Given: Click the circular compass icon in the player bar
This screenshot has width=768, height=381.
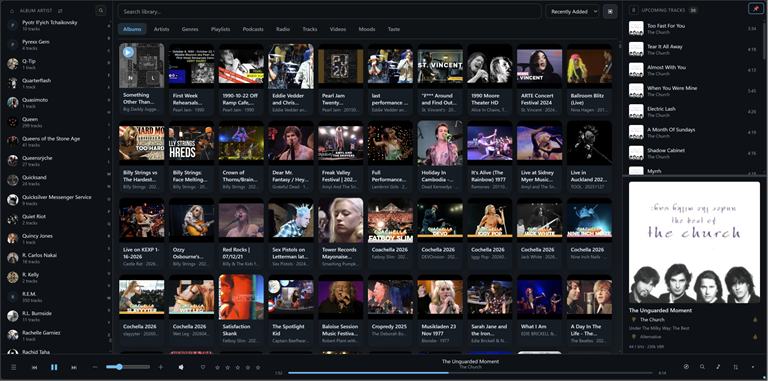Looking at the screenshot, I should (x=686, y=366).
